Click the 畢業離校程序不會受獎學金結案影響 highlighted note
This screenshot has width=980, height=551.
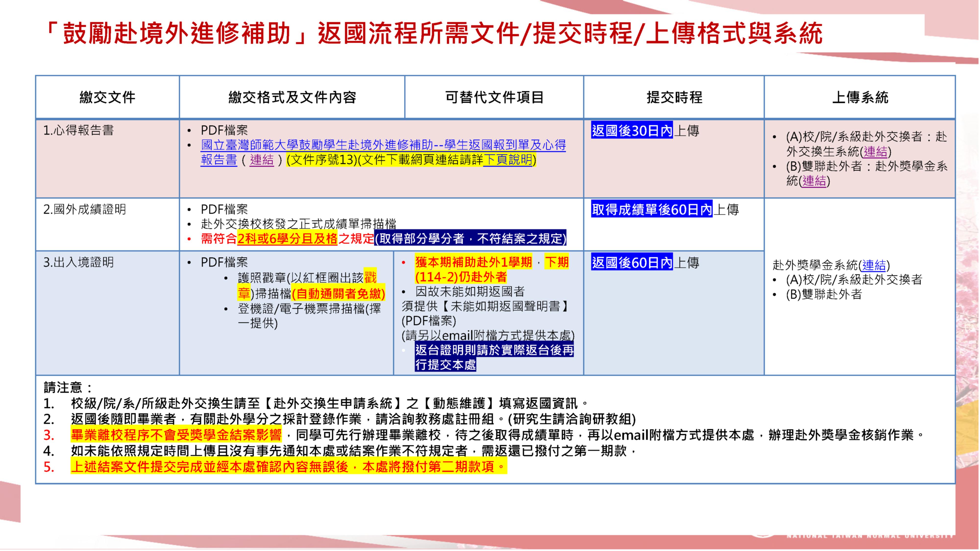176,434
